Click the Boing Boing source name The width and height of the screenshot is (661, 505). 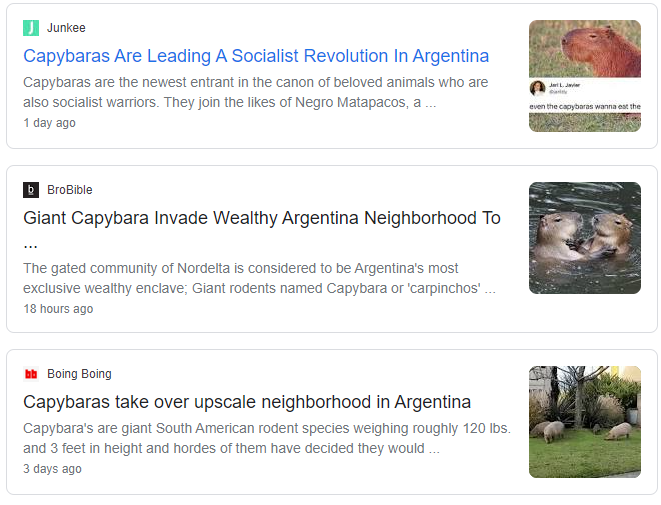(x=79, y=374)
